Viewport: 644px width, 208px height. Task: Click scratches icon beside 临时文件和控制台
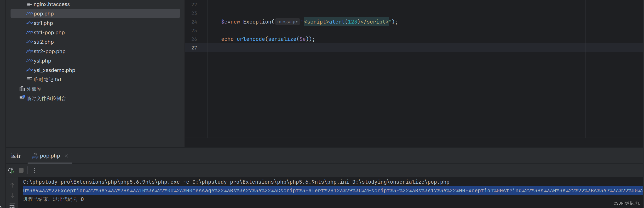[x=22, y=98]
